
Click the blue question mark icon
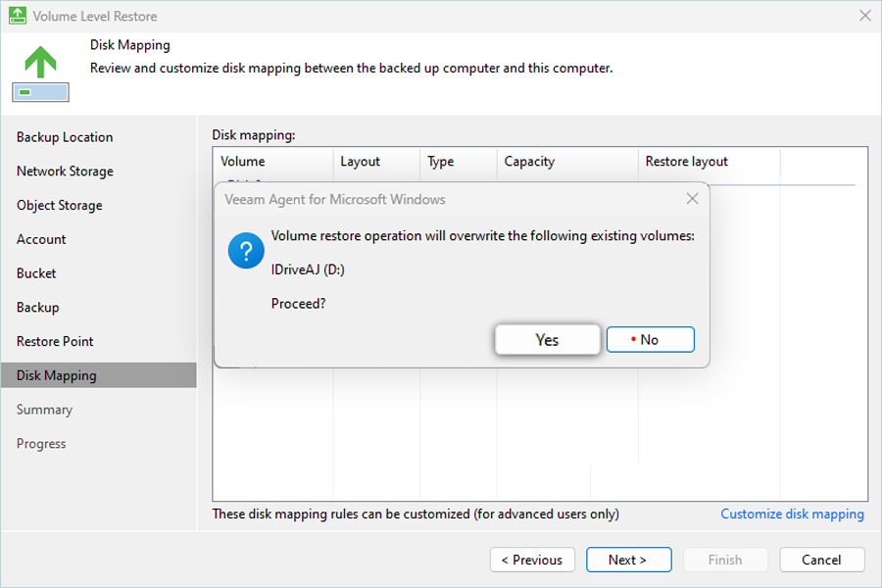pyautogui.click(x=246, y=251)
